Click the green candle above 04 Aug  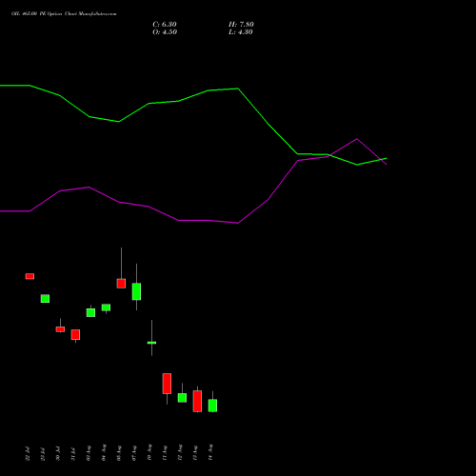click(x=106, y=307)
